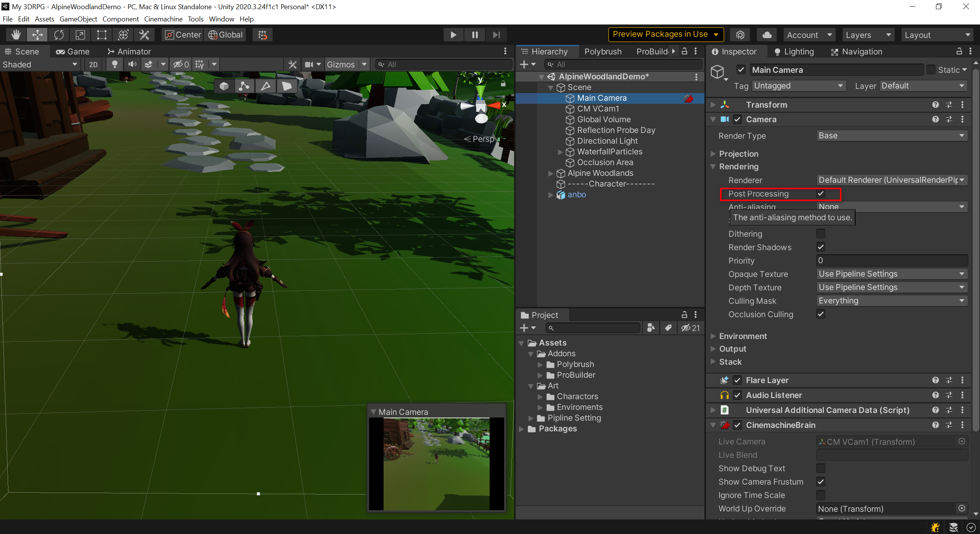
Task: Click search by label icon in Project
Action: pyautogui.click(x=668, y=328)
